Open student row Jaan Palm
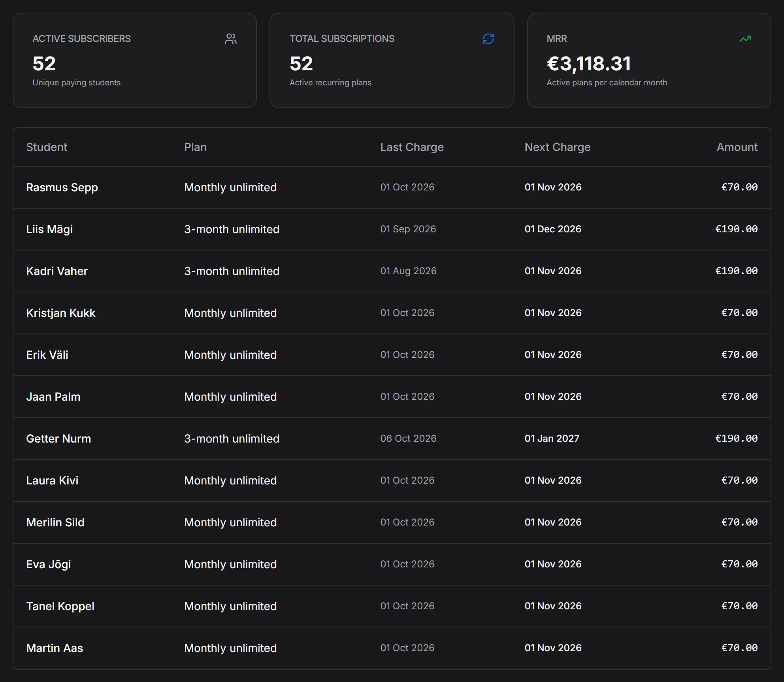784x682 pixels. (x=392, y=397)
